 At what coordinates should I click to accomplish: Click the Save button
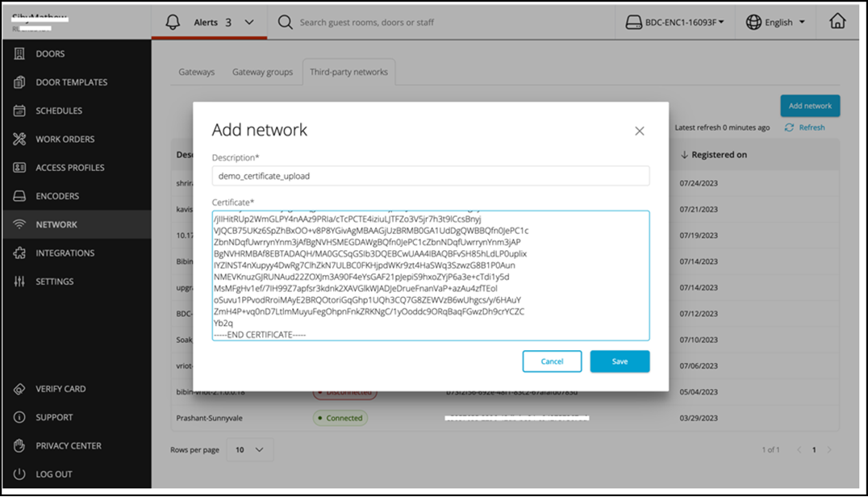620,361
